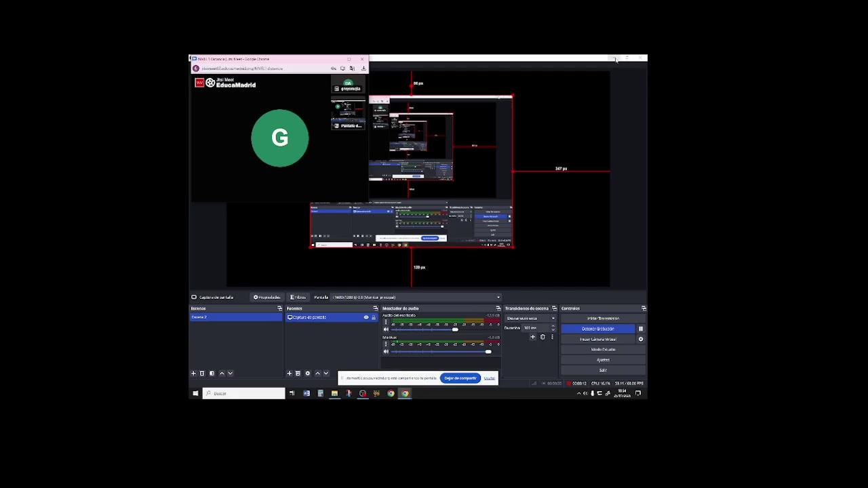This screenshot has height=488, width=868.
Task: Move the scene down in the Escenas list
Action: [231, 373]
